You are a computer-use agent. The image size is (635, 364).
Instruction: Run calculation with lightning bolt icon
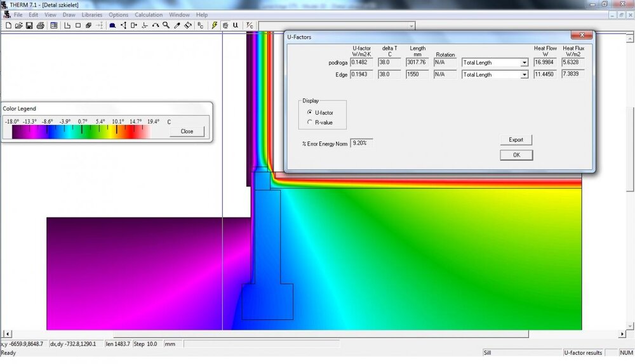point(215,25)
